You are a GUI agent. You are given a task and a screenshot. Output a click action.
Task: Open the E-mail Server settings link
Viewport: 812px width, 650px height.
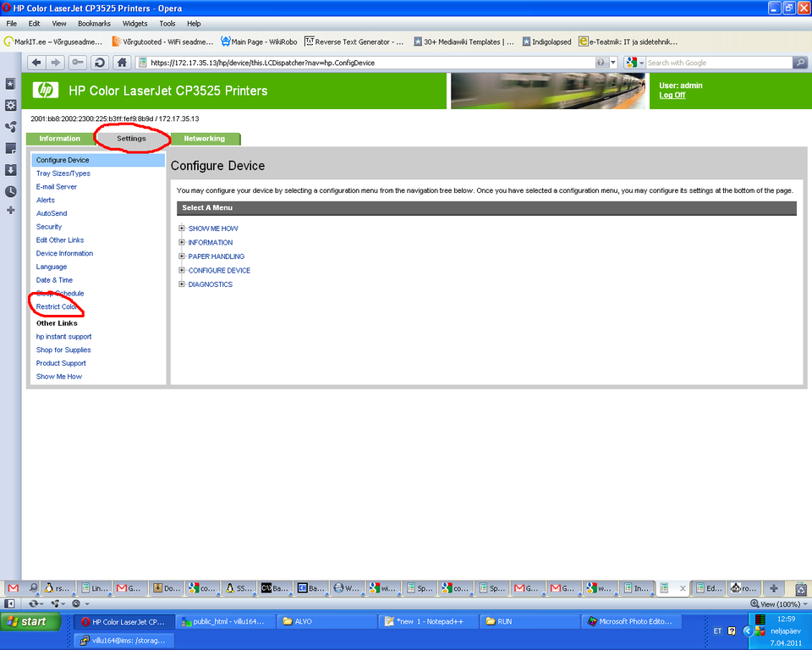pos(57,186)
